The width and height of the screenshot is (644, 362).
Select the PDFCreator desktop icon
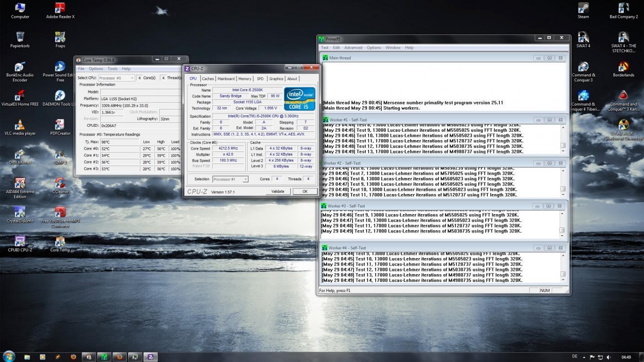[60, 127]
